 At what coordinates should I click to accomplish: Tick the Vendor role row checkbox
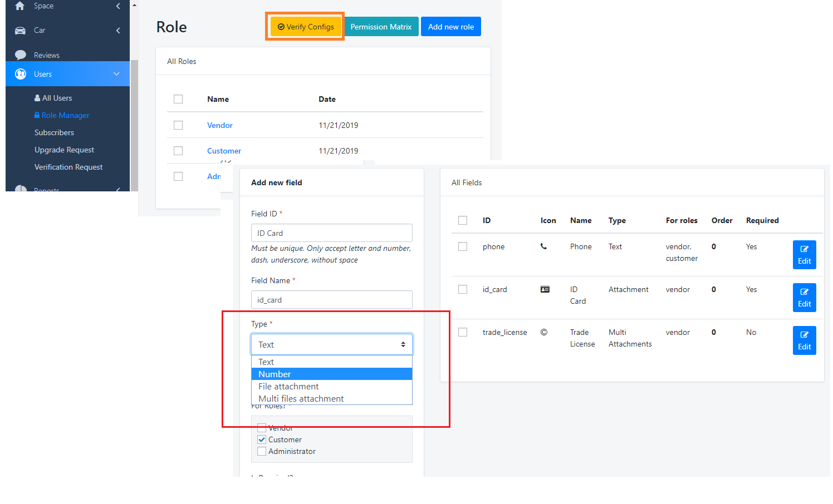[178, 125]
